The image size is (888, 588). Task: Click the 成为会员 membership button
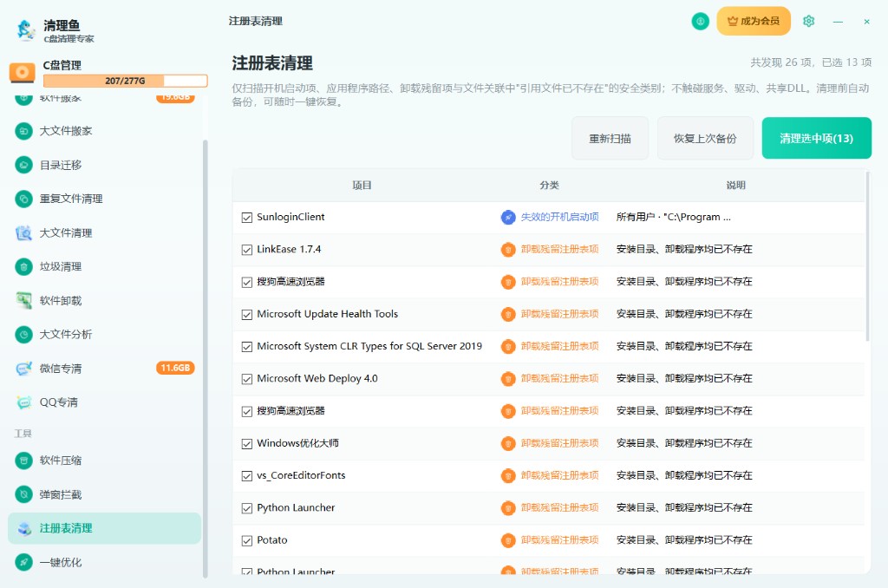click(754, 21)
